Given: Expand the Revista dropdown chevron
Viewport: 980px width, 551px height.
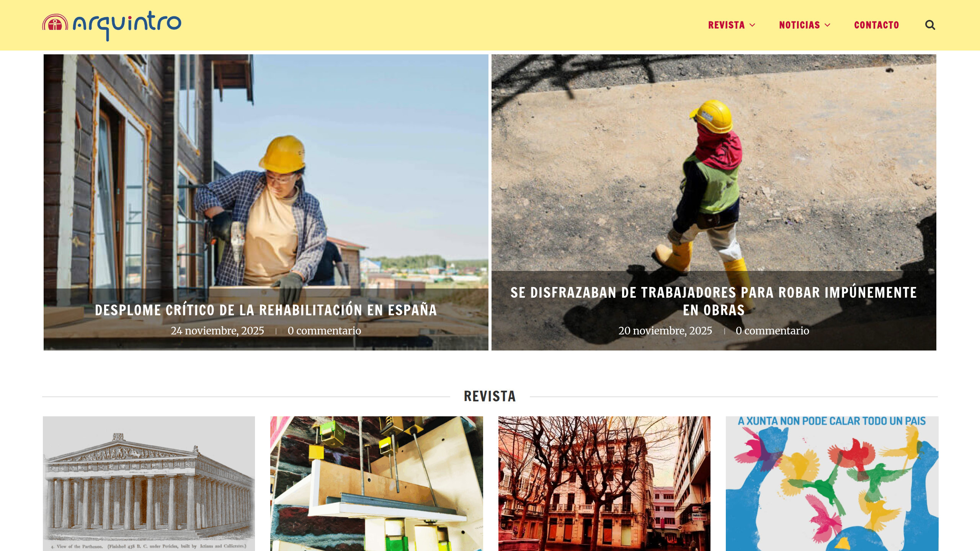Looking at the screenshot, I should click(x=752, y=25).
